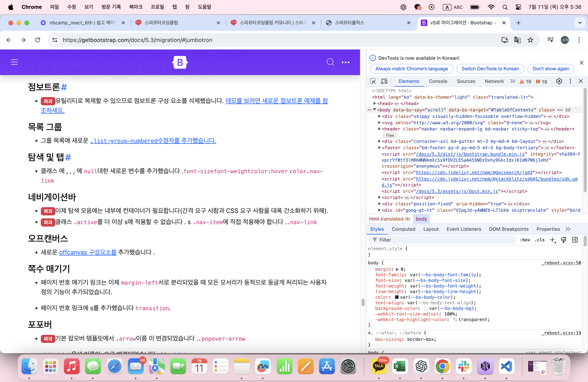Show more Styles pane tabs chevron

[568, 229]
